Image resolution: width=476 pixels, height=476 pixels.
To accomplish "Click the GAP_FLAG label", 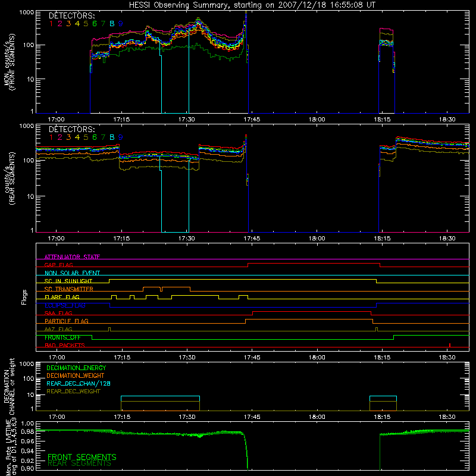I will point(58,265).
